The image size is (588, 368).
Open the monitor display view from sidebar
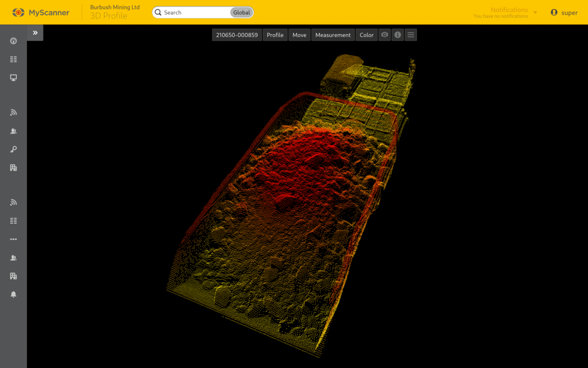pyautogui.click(x=13, y=78)
